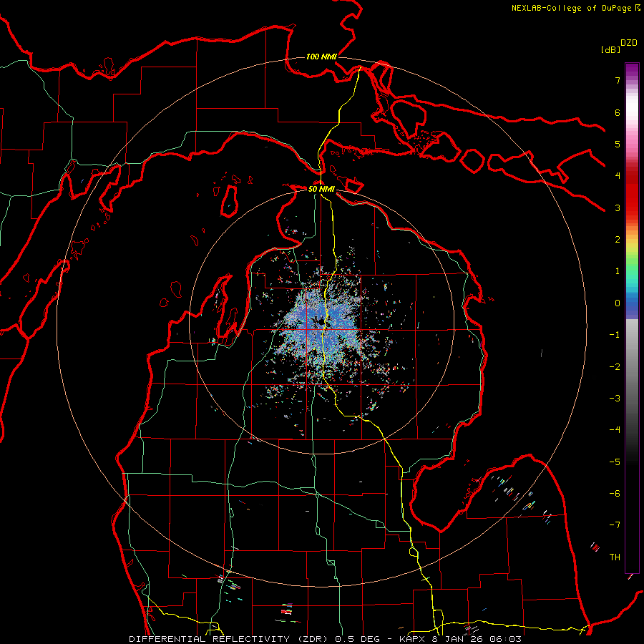The width and height of the screenshot is (644, 644).
Task: Click the 100 NMI range ring label
Action: point(321,57)
